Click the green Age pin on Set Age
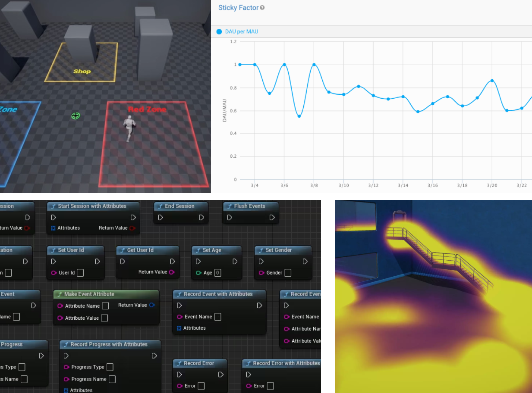 pyautogui.click(x=198, y=273)
